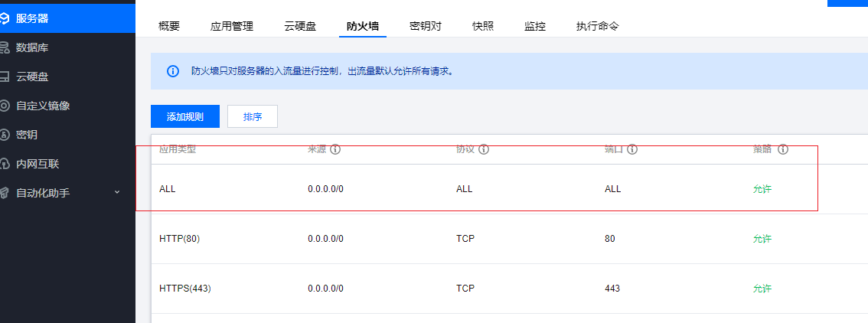Click ALL in the 端口 column
The image size is (868, 323).
[x=613, y=189]
